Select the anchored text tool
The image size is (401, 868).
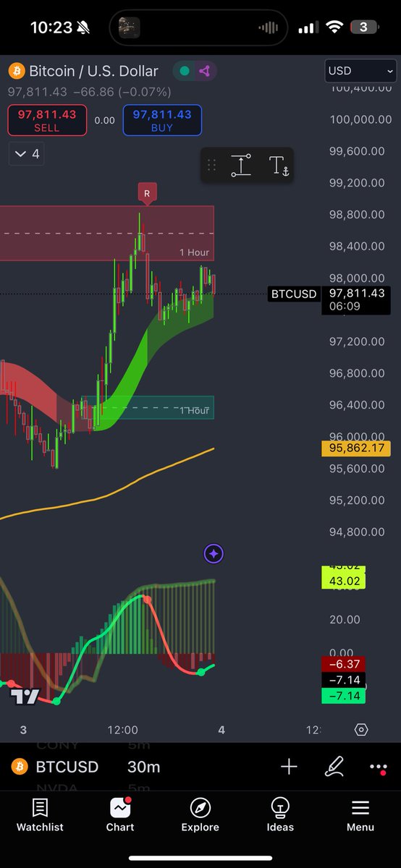tap(279, 165)
